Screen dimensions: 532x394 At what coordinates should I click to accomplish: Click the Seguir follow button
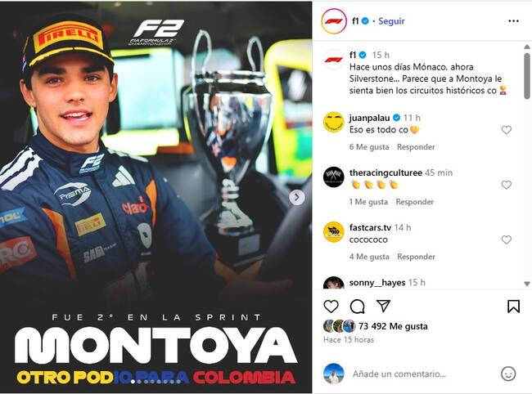(391, 21)
